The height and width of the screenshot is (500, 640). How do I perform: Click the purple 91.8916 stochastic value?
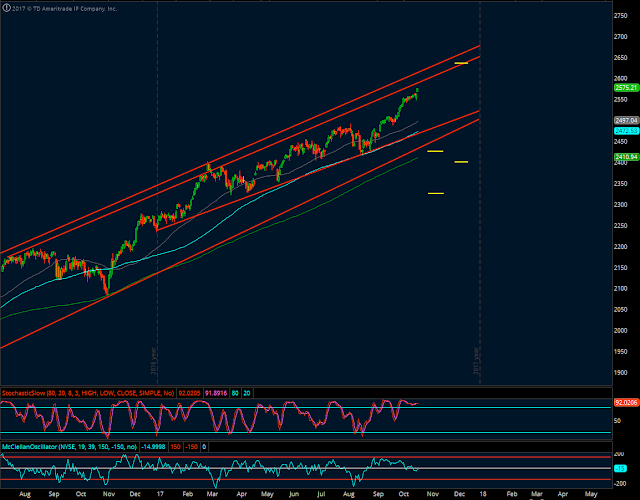(216, 393)
